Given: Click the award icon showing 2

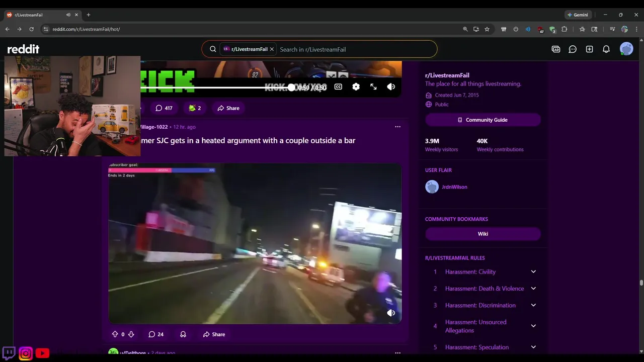Looking at the screenshot, I should (x=195, y=108).
